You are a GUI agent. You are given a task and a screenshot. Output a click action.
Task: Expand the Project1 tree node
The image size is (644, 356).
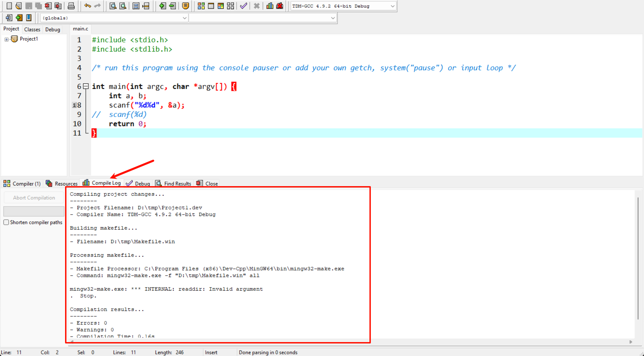[6, 39]
